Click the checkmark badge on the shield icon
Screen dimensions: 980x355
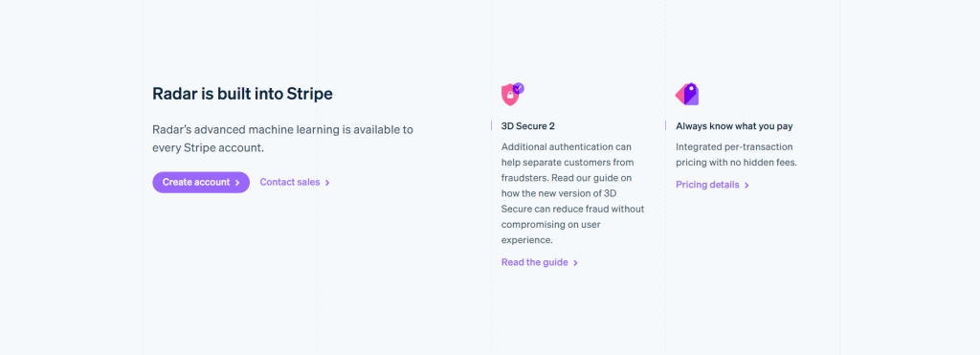(x=519, y=88)
